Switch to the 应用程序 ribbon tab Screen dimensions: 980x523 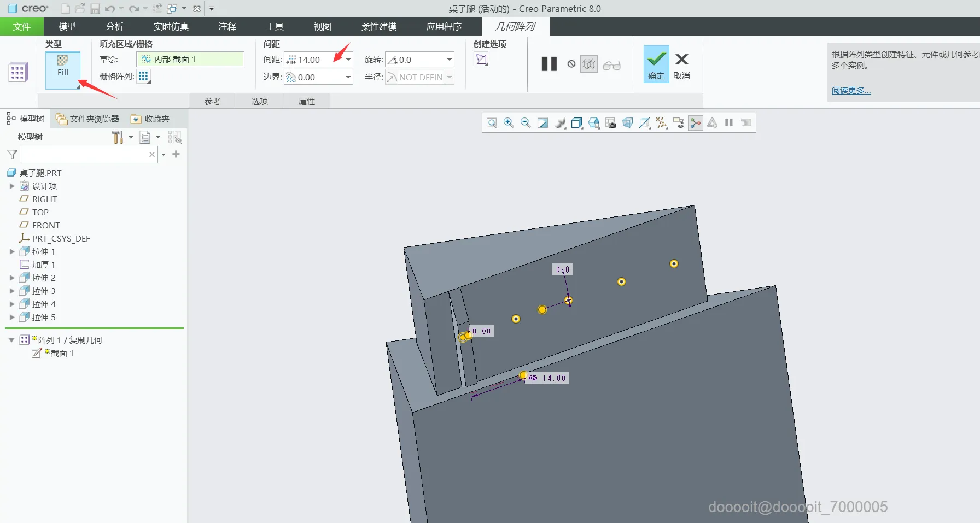pos(444,26)
